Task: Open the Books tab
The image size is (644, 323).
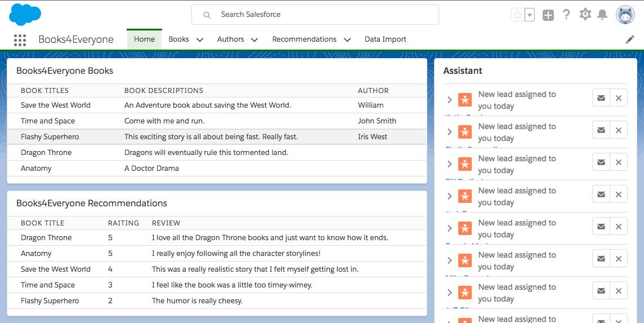Action: point(178,39)
